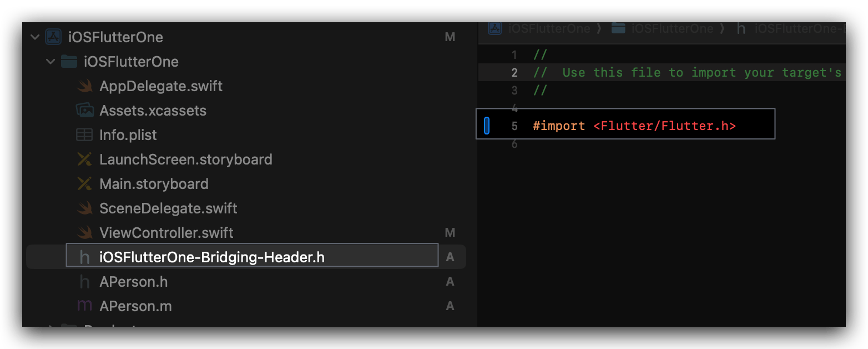Click the Swift icon beside AppDelegate.swift
Screen dimensions: 868x349
pos(84,86)
